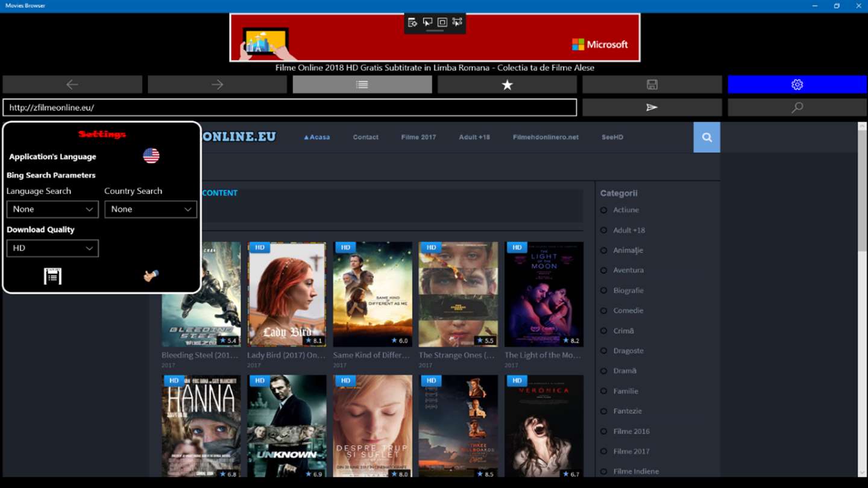Open the Country Search dropdown
868x488 pixels.
pos(151,209)
